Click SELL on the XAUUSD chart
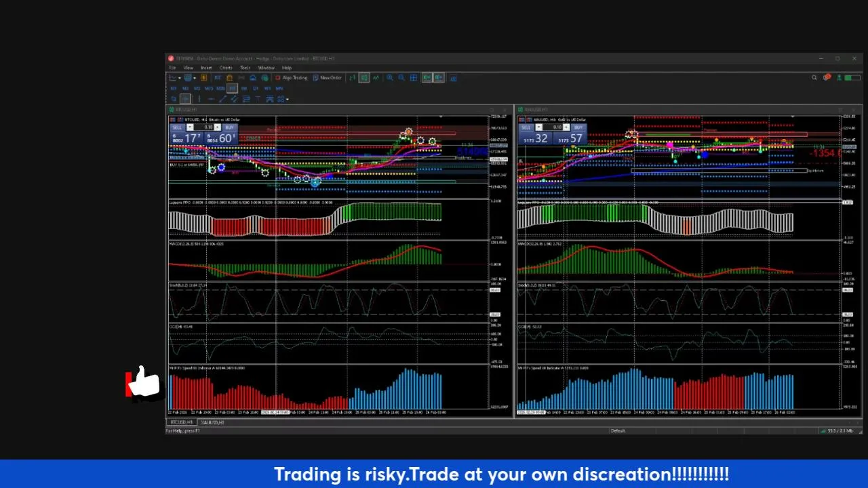The width and height of the screenshot is (868, 488). pos(526,127)
